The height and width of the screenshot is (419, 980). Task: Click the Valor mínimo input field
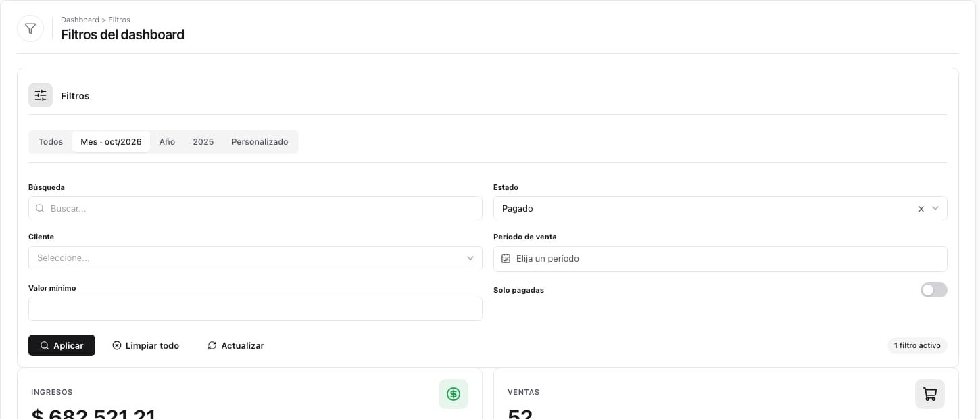[255, 309]
